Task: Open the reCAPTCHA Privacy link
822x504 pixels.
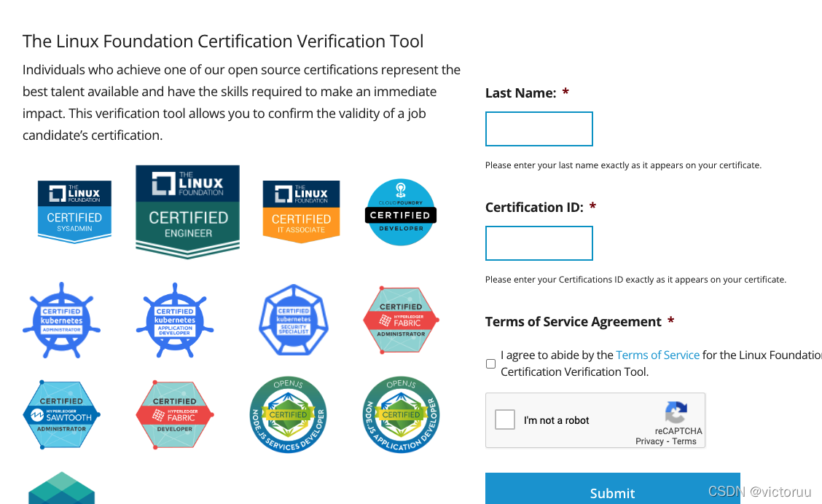Action: 649,441
